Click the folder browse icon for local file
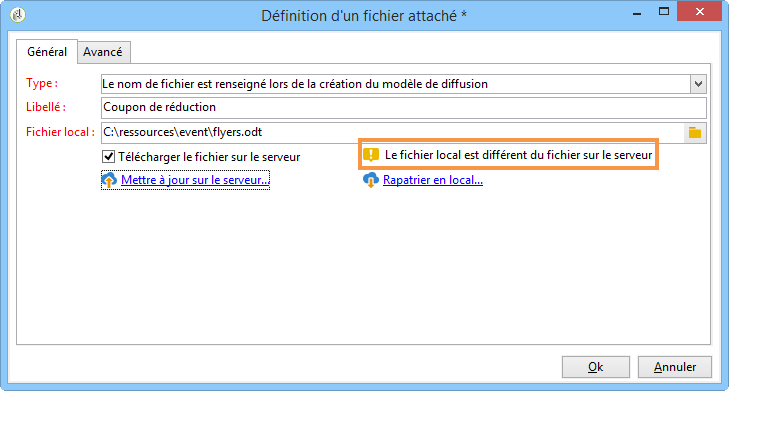Viewport: 770px width, 428px height. [x=694, y=133]
